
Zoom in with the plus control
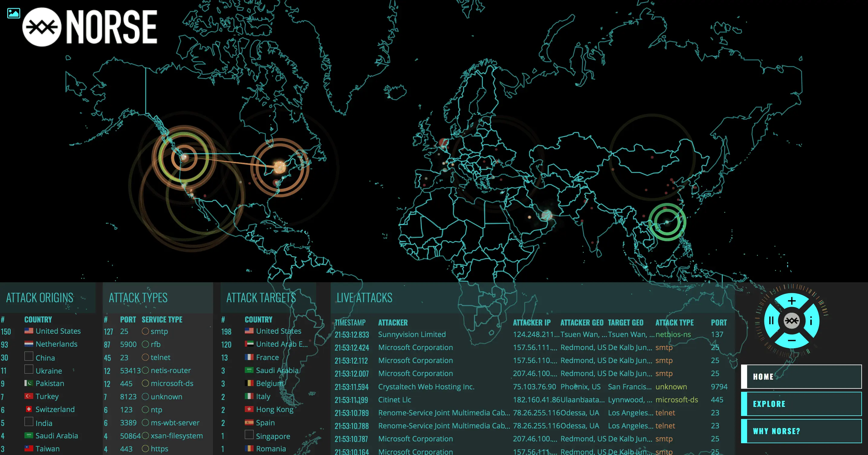tap(792, 301)
